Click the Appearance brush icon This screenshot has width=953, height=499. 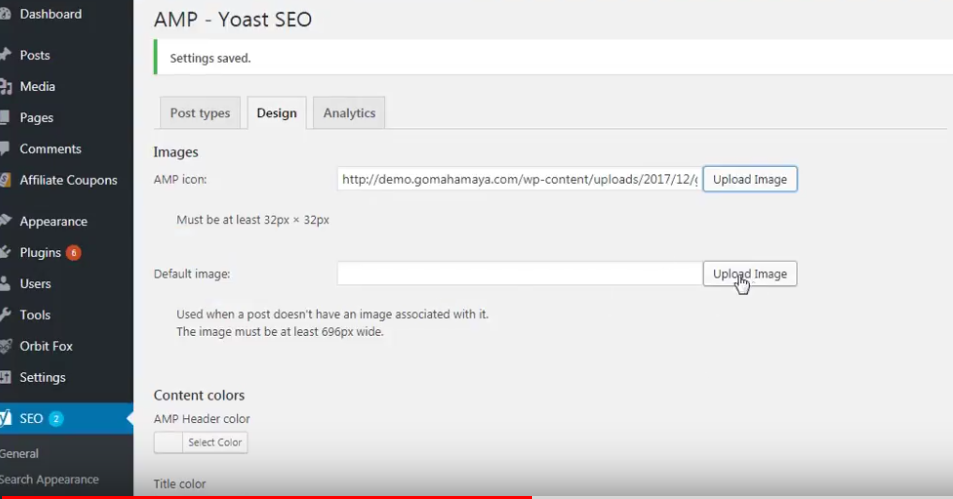5,221
